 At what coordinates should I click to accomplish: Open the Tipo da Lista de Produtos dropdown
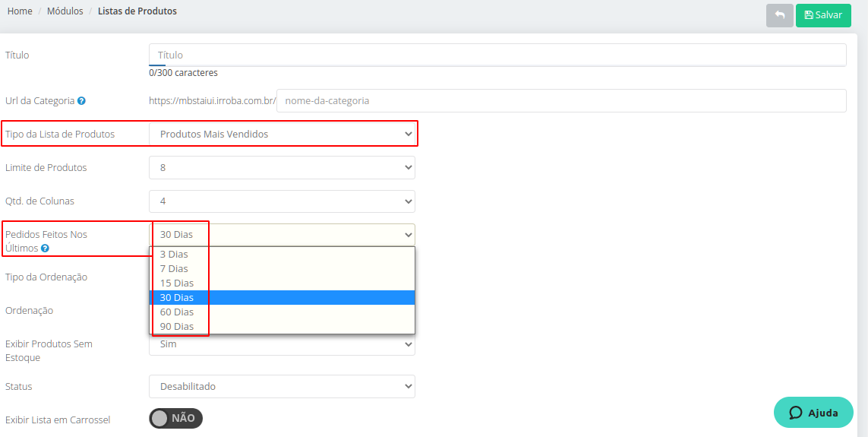(x=282, y=134)
